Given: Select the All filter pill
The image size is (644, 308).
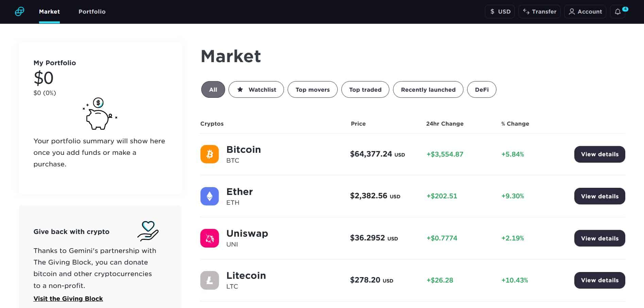Looking at the screenshot, I should point(213,90).
